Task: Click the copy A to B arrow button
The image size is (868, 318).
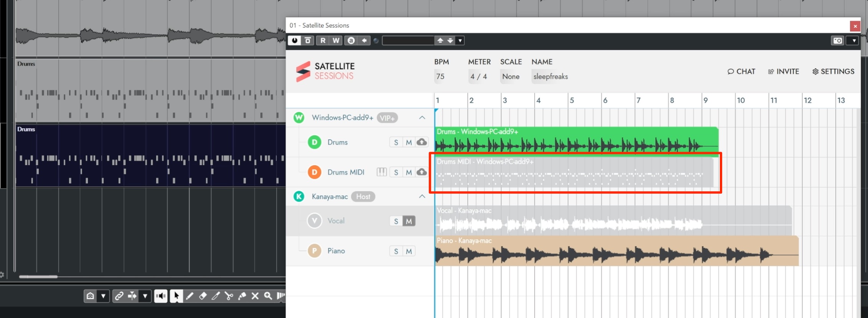Action: (364, 40)
